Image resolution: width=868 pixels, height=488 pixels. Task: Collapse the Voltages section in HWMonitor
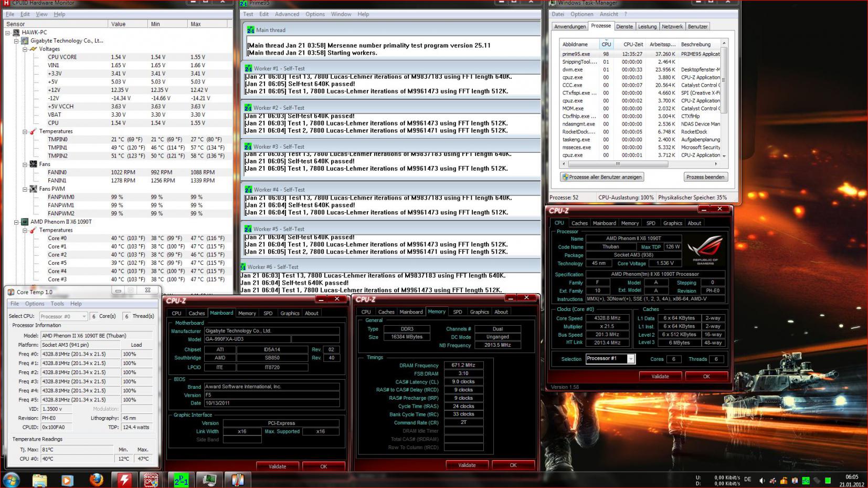coord(25,49)
